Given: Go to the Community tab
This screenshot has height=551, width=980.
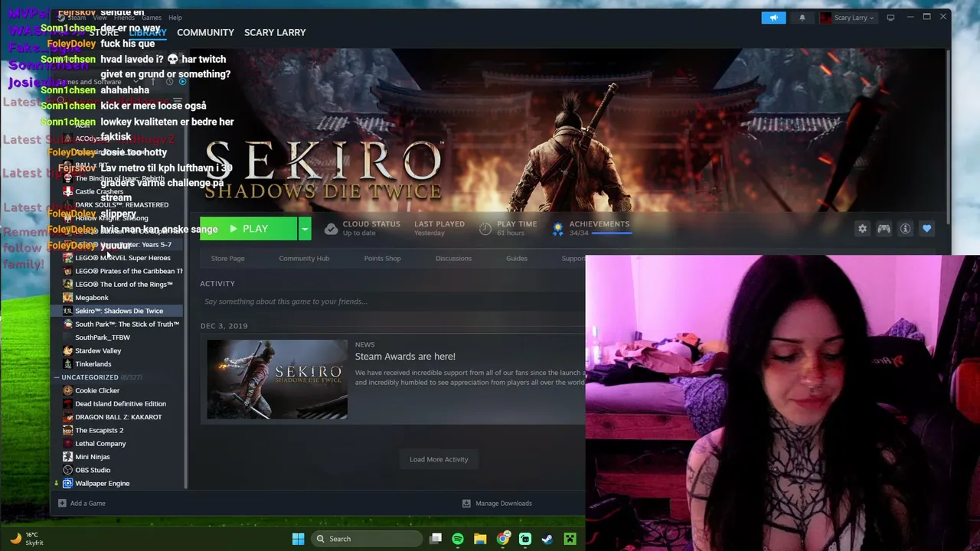Looking at the screenshot, I should tap(205, 32).
